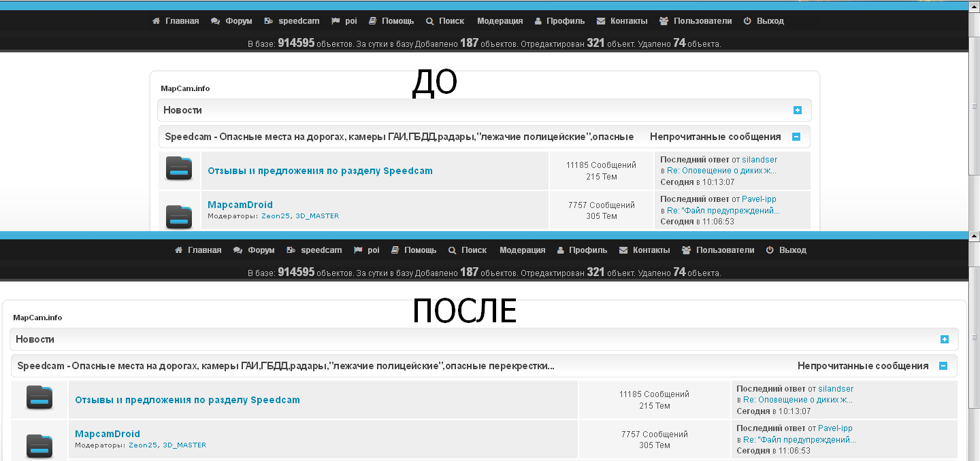The height and width of the screenshot is (461, 980).
Task: Expand the Новости section in the ДО view
Action: click(798, 110)
